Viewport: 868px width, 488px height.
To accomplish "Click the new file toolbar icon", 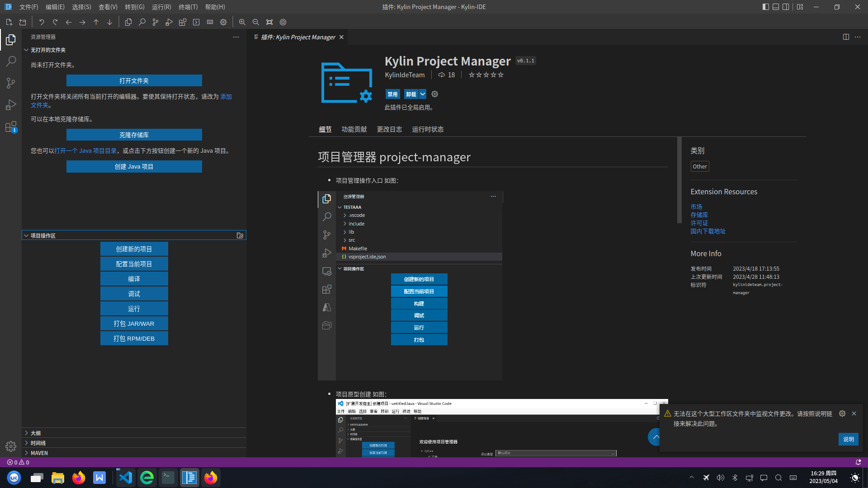I will point(9,22).
